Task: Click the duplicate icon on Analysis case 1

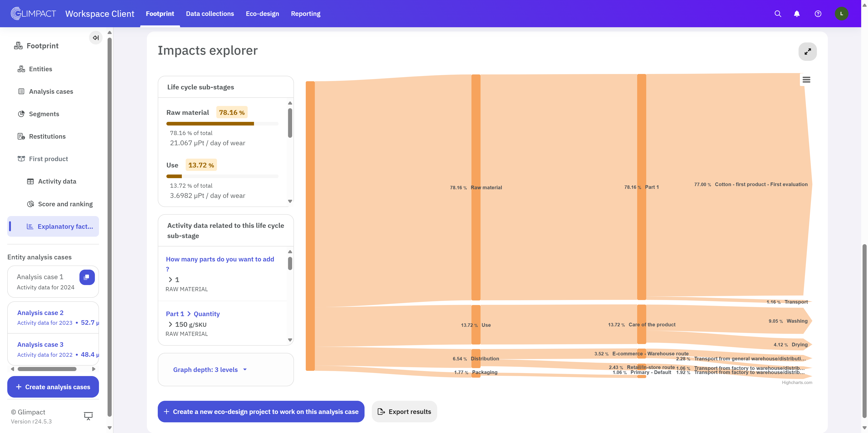Action: tap(87, 277)
